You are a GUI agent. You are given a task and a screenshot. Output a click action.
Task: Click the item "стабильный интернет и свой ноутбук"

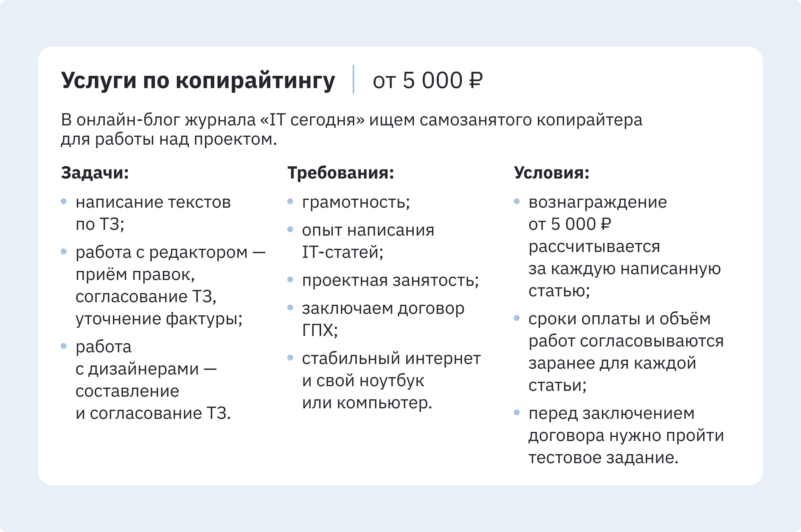click(x=391, y=381)
